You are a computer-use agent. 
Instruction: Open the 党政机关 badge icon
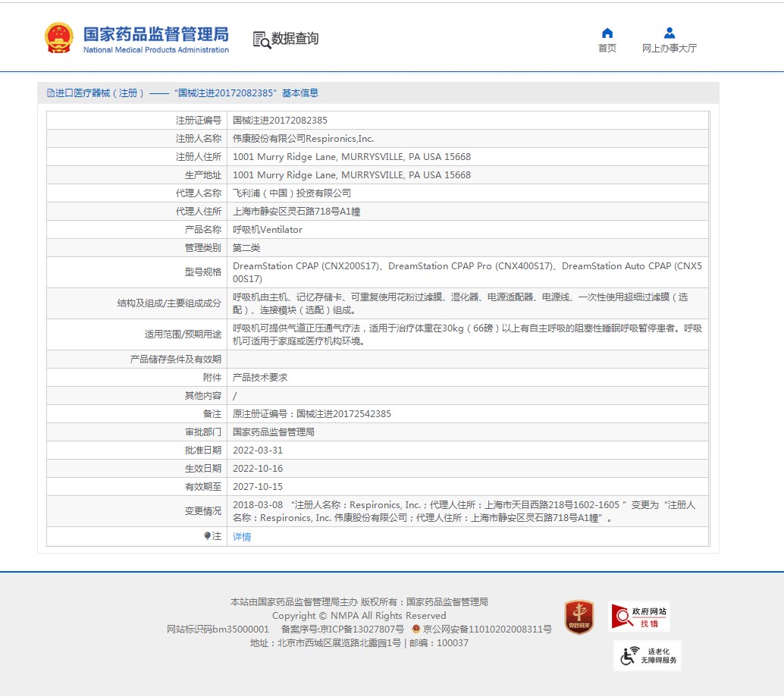(579, 617)
